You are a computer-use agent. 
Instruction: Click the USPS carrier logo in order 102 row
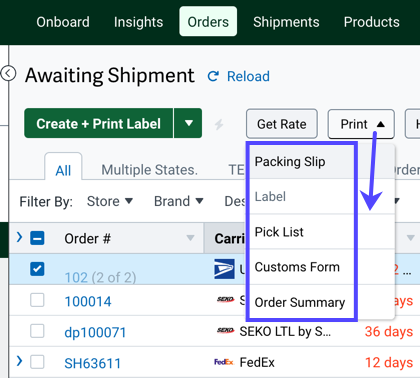[x=224, y=269]
